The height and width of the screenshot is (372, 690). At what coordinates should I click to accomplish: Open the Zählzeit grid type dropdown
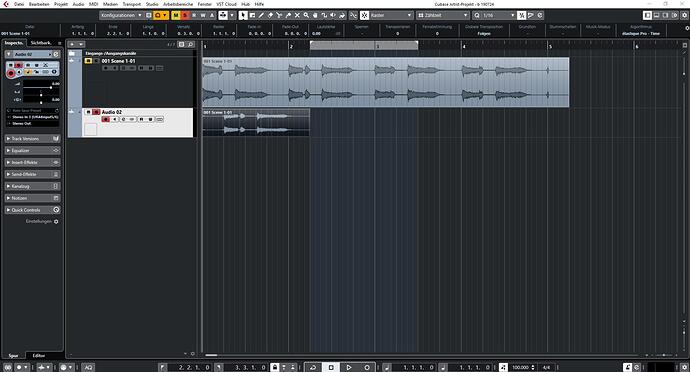(443, 15)
